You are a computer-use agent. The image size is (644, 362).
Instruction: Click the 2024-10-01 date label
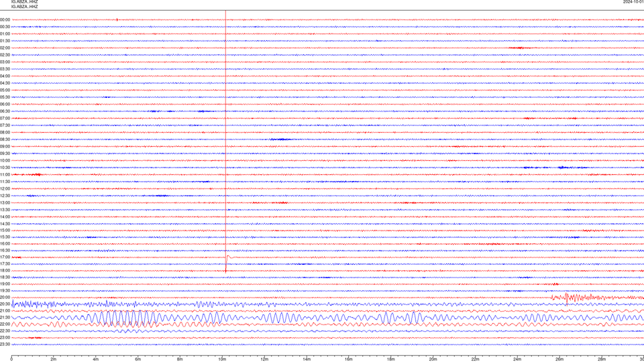(x=633, y=2)
